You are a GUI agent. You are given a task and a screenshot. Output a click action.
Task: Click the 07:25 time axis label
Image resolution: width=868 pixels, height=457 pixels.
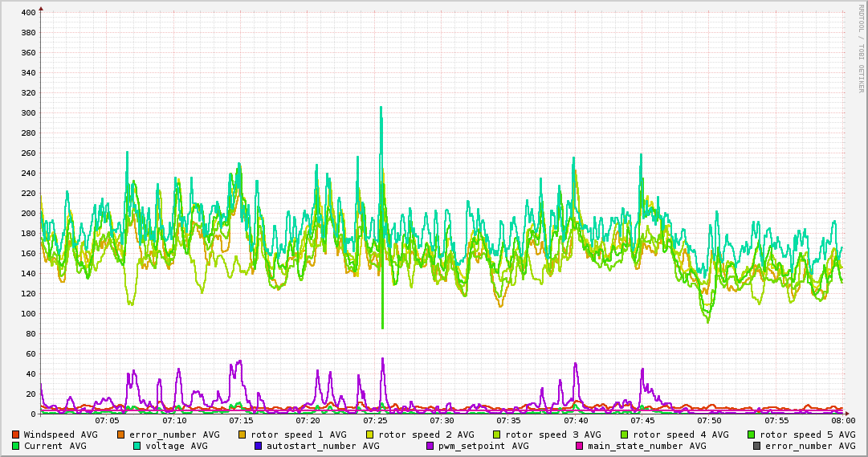tap(375, 421)
